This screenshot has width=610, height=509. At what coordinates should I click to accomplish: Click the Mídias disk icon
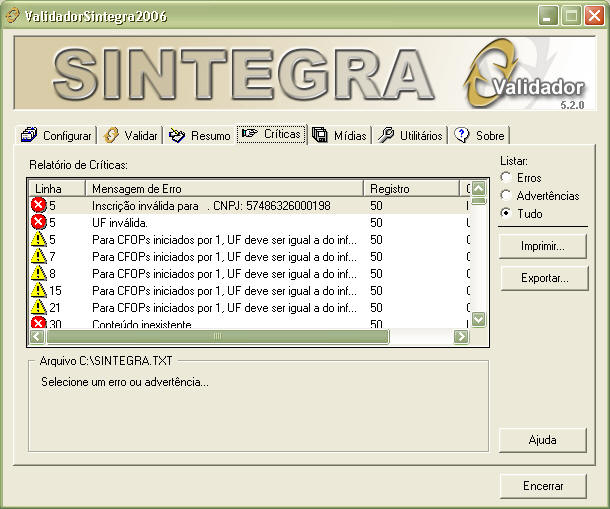(x=320, y=135)
